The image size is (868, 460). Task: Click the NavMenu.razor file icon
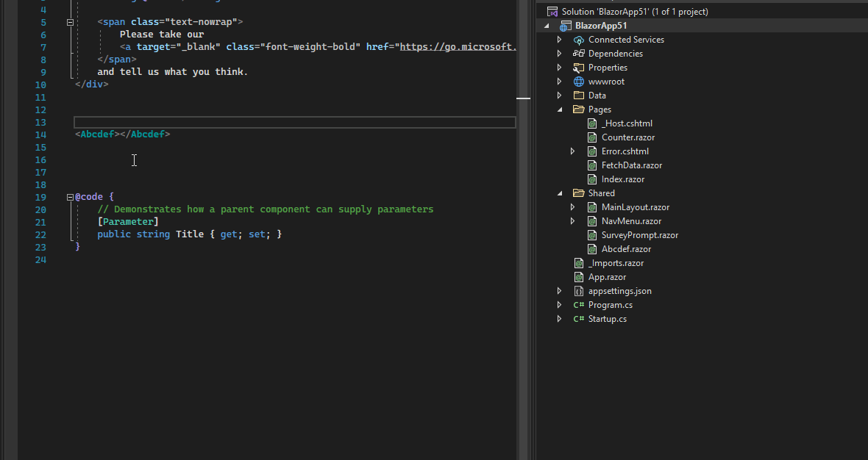point(592,221)
